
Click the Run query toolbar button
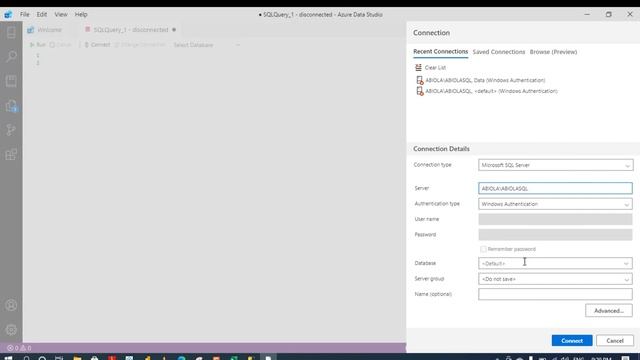click(38, 45)
